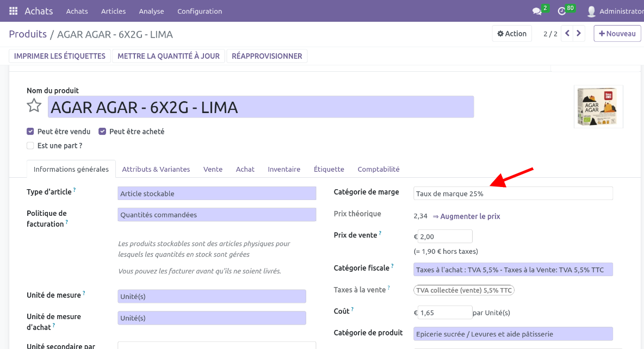The height and width of the screenshot is (349, 644).
Task: Click the Administrator user avatar
Action: click(x=591, y=11)
